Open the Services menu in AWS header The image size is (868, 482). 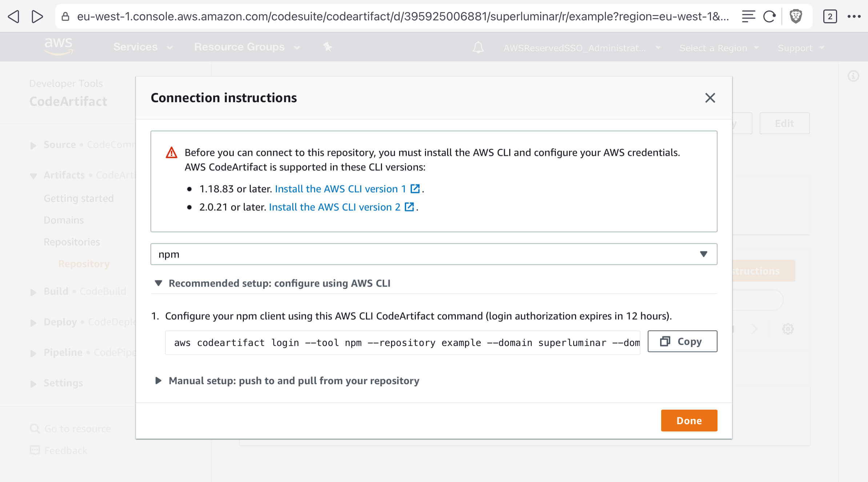point(142,47)
